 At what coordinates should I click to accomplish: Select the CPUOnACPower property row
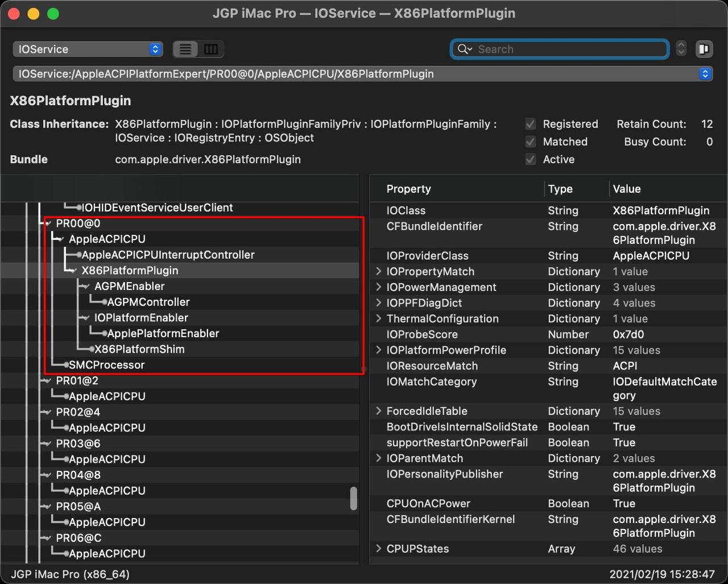(x=548, y=503)
